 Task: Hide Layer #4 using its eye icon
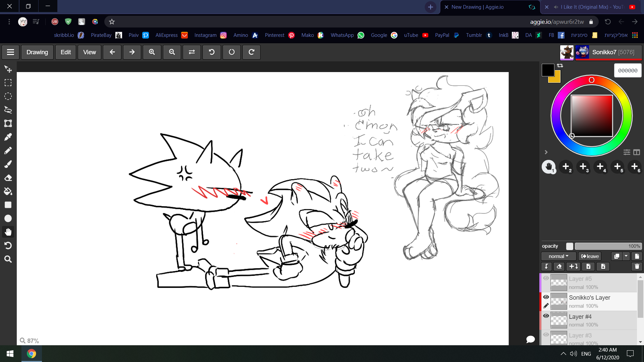click(x=546, y=316)
